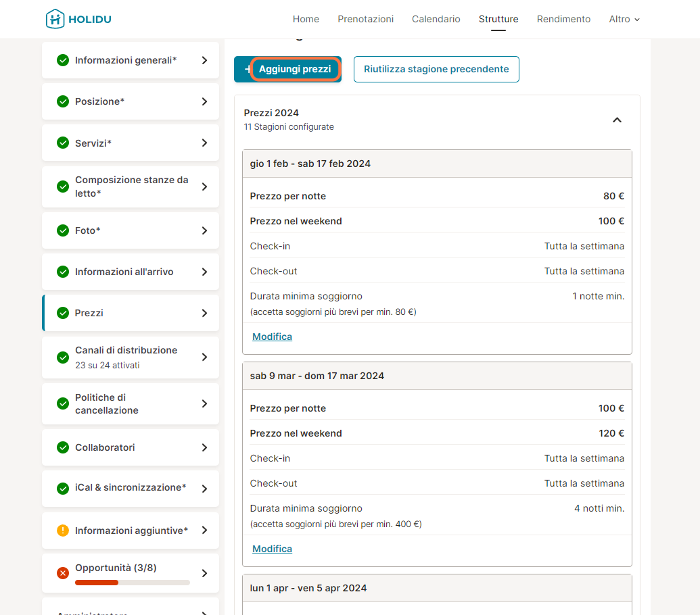Click 80 € nightly price value

pyautogui.click(x=613, y=196)
